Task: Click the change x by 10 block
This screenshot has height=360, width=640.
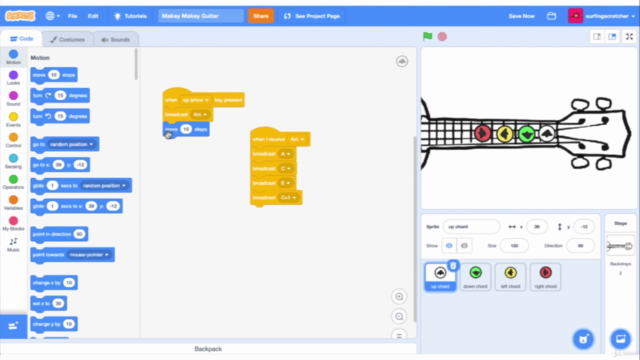Action: [54, 282]
